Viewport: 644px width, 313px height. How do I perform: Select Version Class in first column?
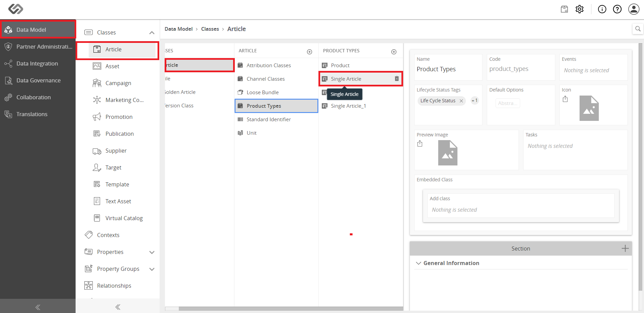199,106
